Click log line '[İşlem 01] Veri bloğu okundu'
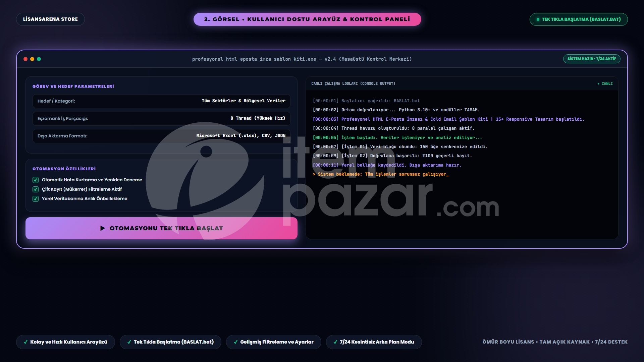Image resolution: width=644 pixels, height=362 pixels. click(400, 147)
